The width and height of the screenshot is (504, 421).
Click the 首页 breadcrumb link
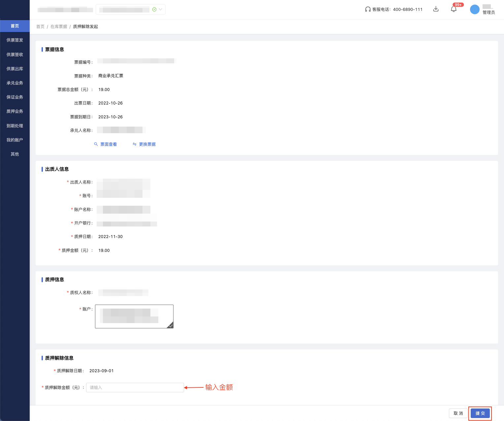coord(40,27)
